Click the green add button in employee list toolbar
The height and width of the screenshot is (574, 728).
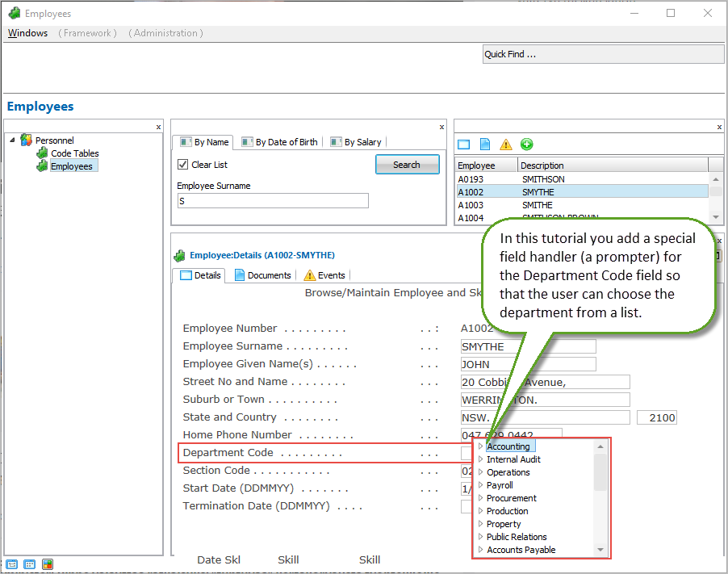(526, 145)
